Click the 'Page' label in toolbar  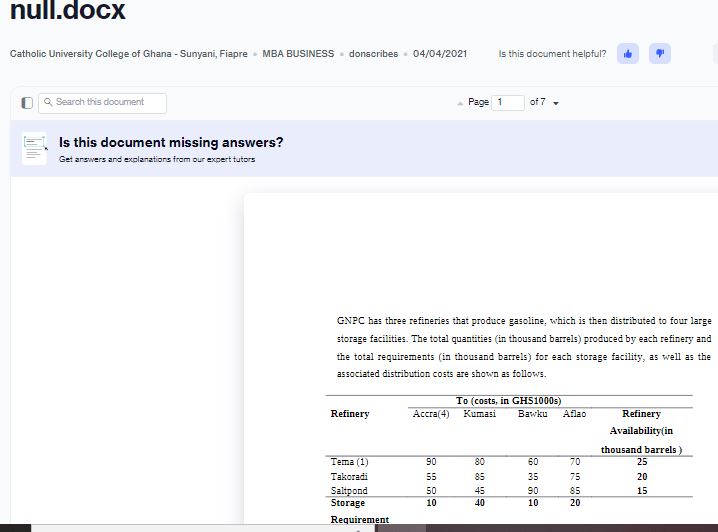(479, 102)
